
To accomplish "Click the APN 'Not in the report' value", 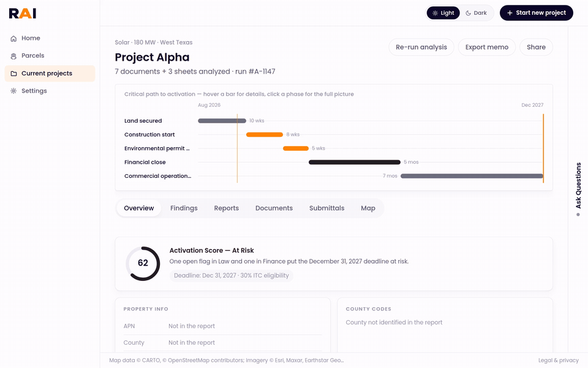I will (192, 326).
